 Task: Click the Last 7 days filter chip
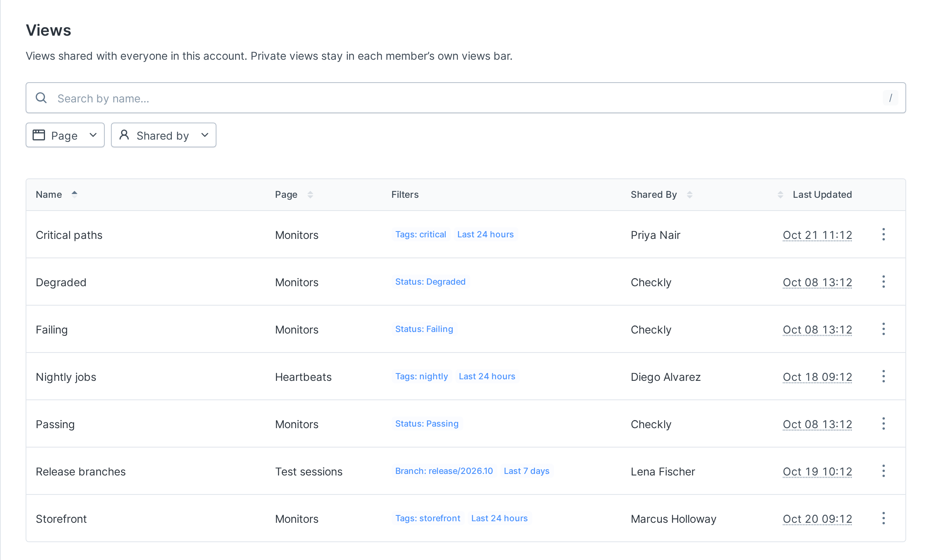pos(526,471)
